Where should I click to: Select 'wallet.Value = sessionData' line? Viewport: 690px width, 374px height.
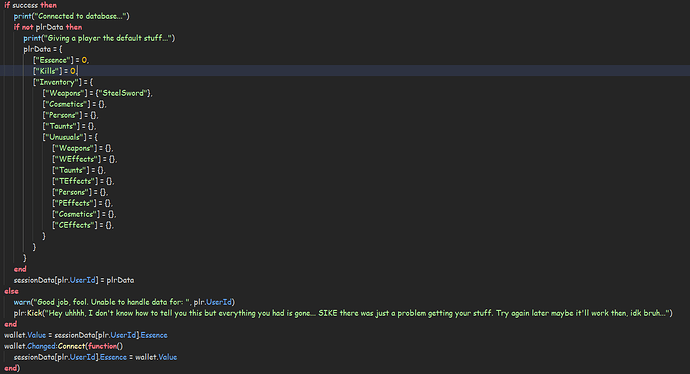[86, 335]
